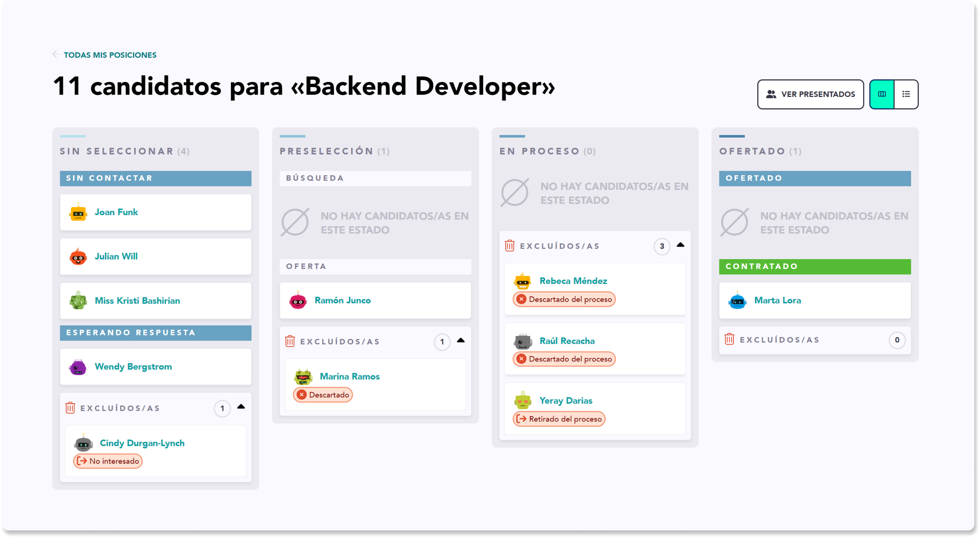Click Descartado del proceso tag on Raúl Recacha
This screenshot has height=538, width=980.
(x=564, y=359)
